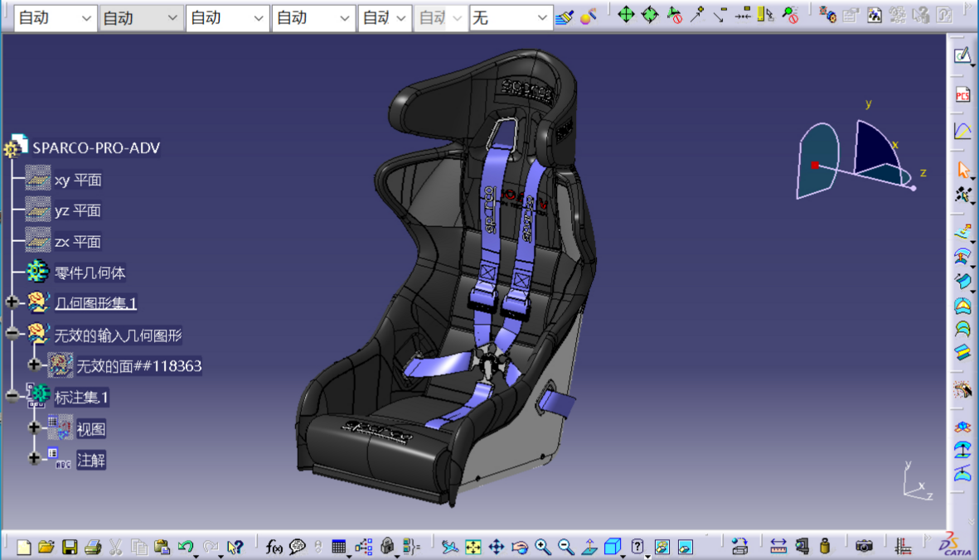Collapse the 无效的输入几何图形 node

(x=12, y=334)
